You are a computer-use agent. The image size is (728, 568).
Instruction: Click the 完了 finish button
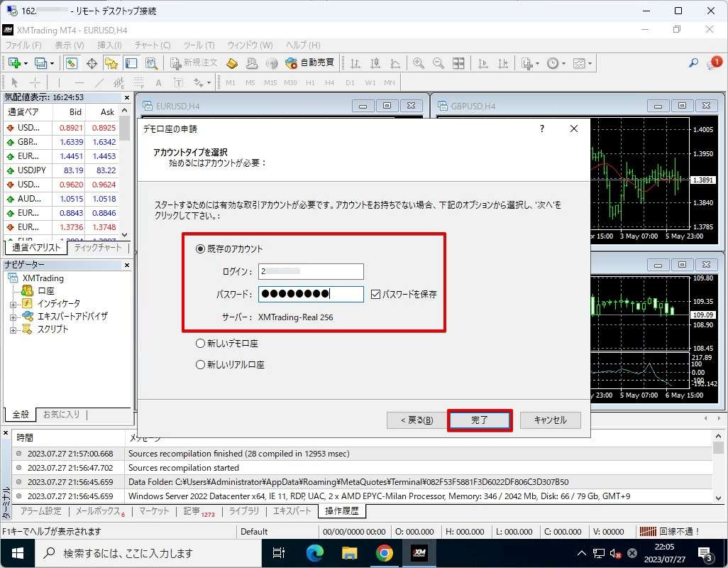pyautogui.click(x=480, y=420)
